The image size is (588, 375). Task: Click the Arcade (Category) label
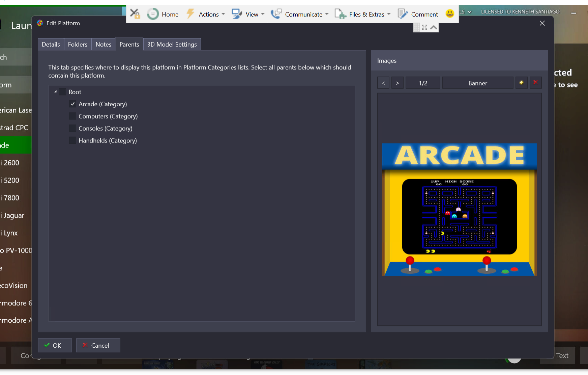click(102, 104)
